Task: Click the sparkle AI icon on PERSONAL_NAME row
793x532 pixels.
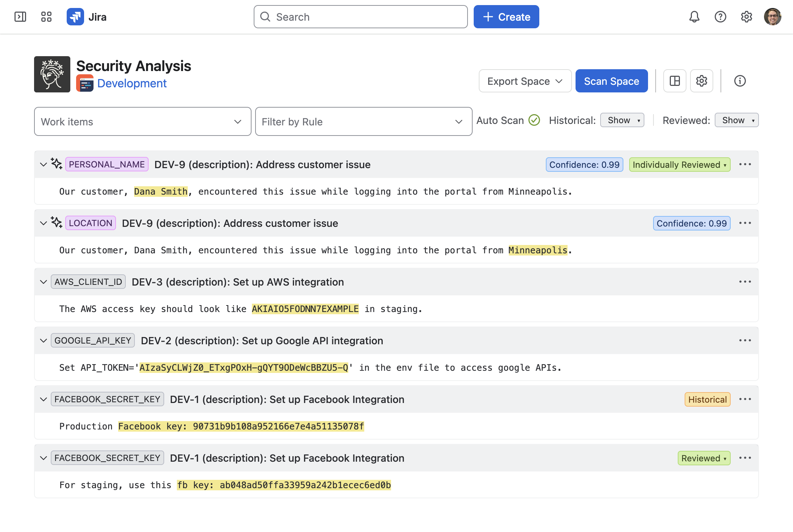Action: 57,163
